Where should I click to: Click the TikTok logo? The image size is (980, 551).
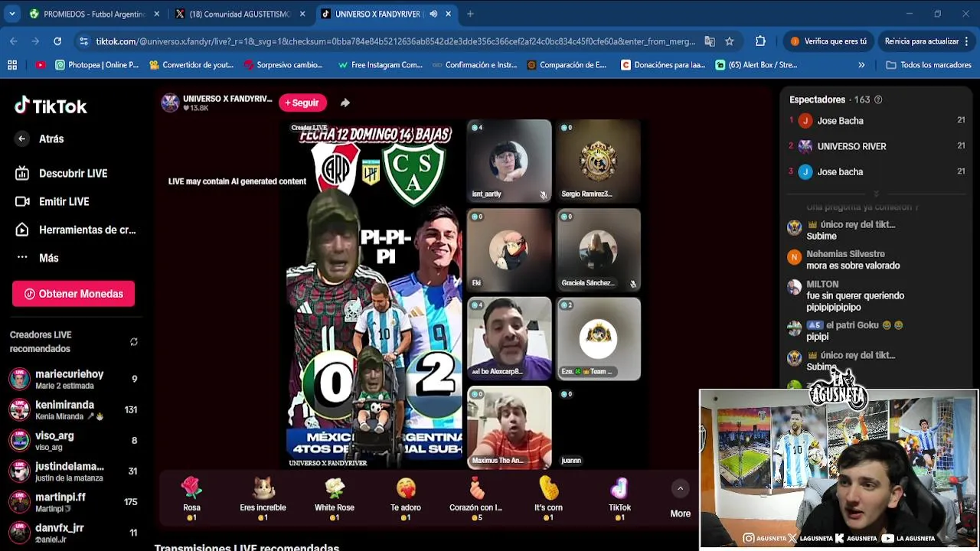[51, 106]
